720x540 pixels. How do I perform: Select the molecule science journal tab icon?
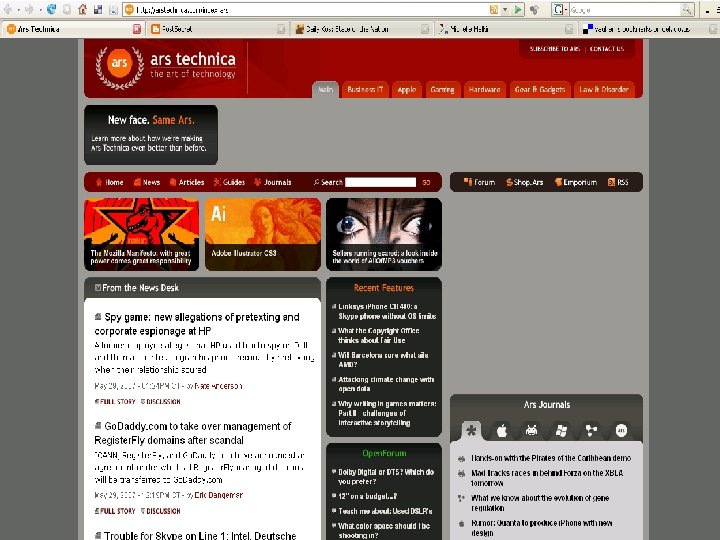[591, 431]
